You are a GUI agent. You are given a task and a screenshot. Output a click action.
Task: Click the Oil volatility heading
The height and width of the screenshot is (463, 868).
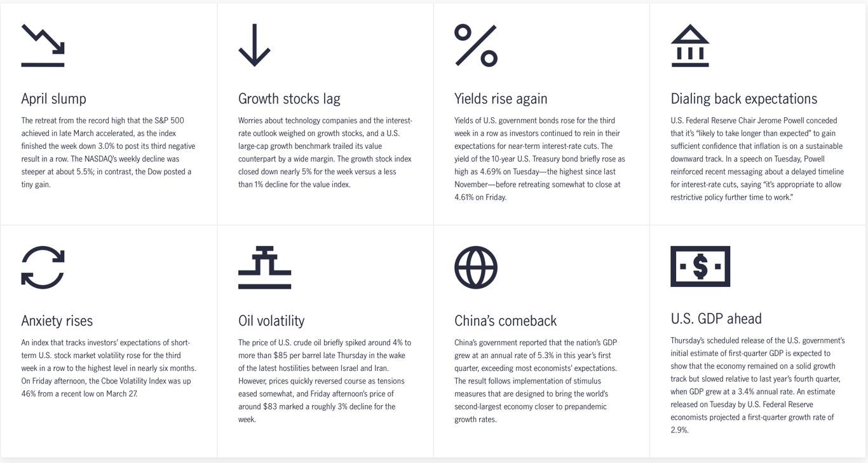click(x=271, y=321)
